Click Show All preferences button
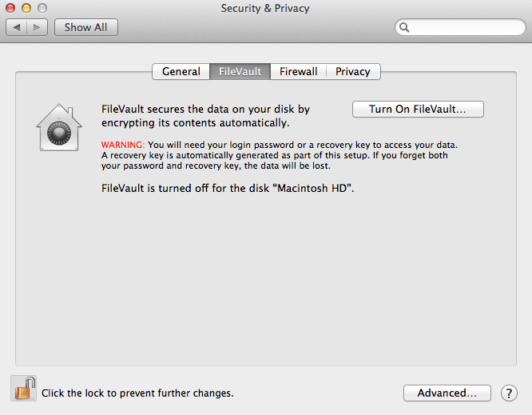This screenshot has width=532, height=415. pyautogui.click(x=86, y=27)
